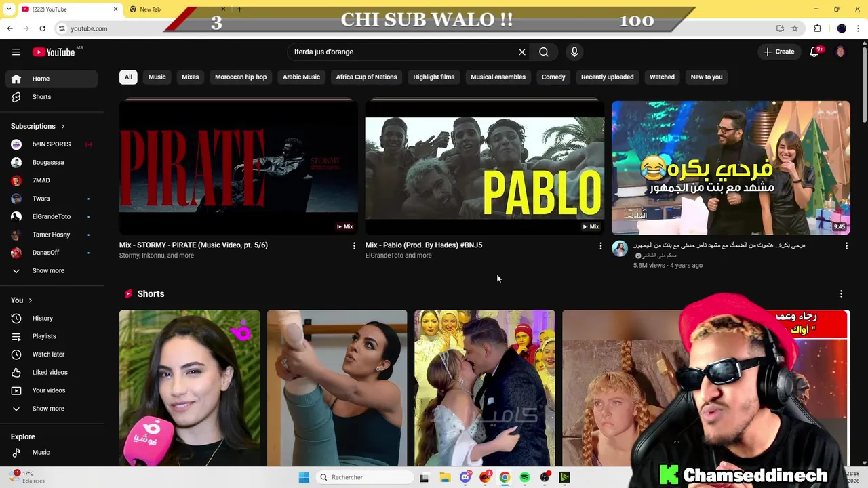Start voice search with the microphone icon

(574, 52)
